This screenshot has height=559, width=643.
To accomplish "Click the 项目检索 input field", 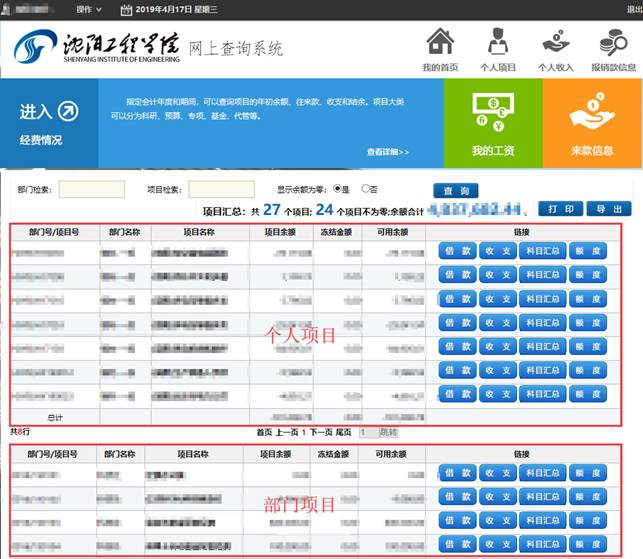I will 221,189.
